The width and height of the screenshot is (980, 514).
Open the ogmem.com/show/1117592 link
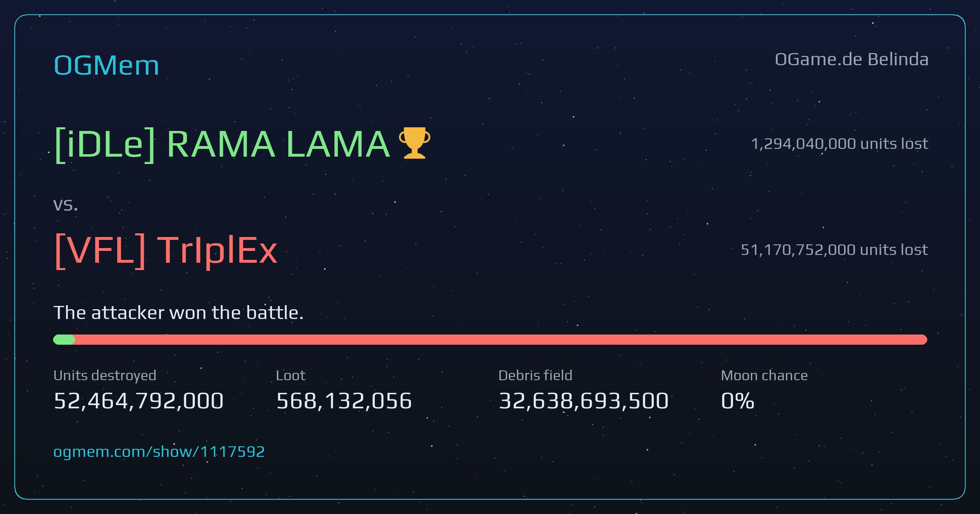[x=159, y=452]
